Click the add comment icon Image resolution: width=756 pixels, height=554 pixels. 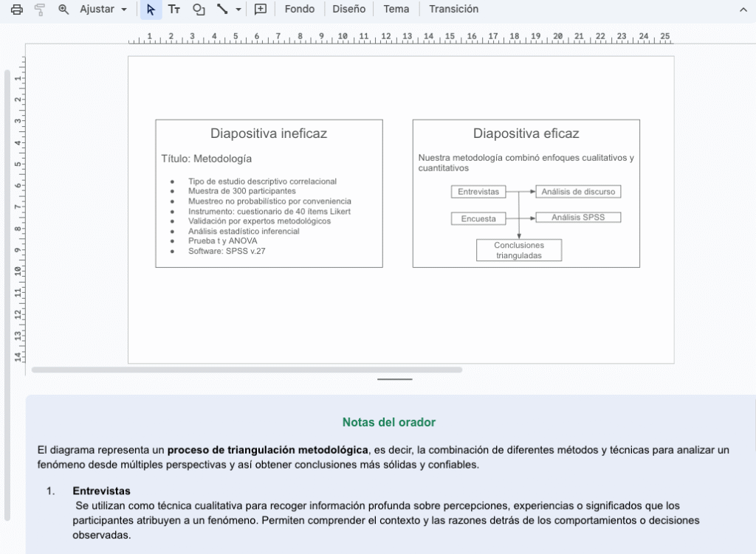(x=260, y=10)
